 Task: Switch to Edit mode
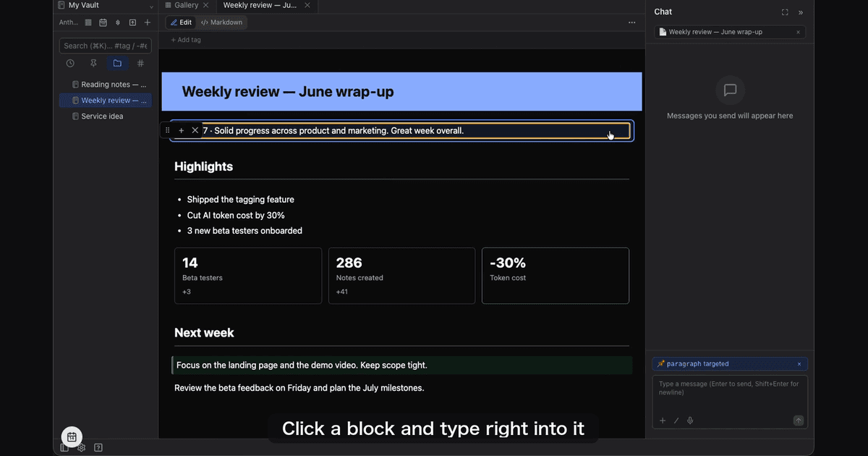coord(181,22)
